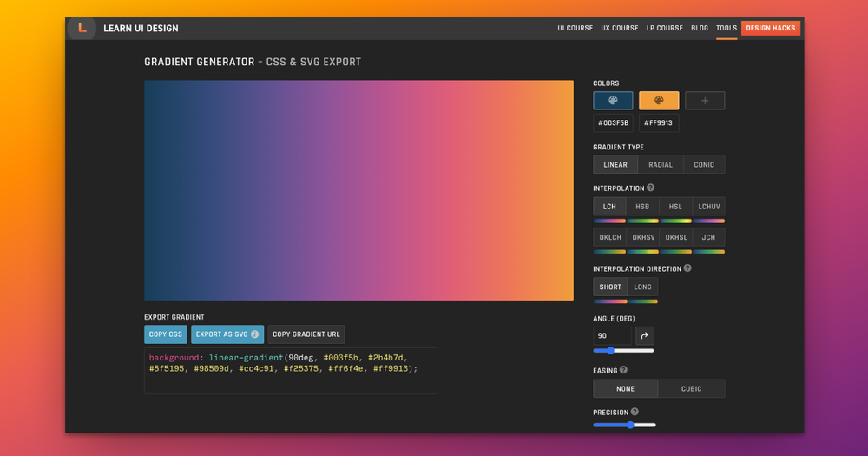Open Tools nav item
The width and height of the screenshot is (868, 456).
click(727, 28)
